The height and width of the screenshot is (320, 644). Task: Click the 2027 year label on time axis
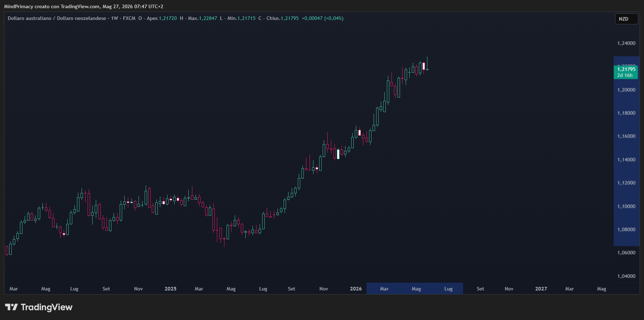click(x=541, y=289)
